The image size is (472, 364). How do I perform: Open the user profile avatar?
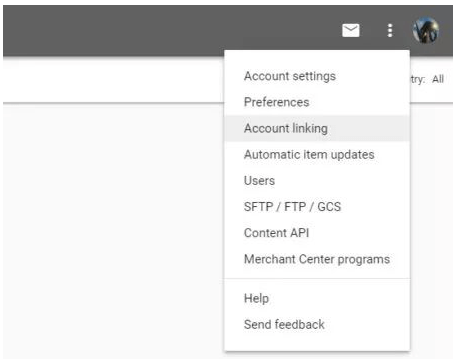click(x=426, y=30)
